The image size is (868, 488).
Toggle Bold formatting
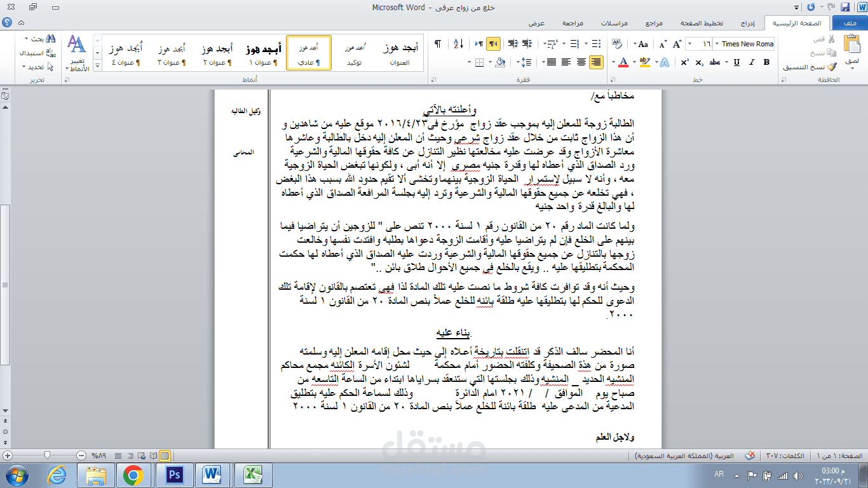coord(766,62)
